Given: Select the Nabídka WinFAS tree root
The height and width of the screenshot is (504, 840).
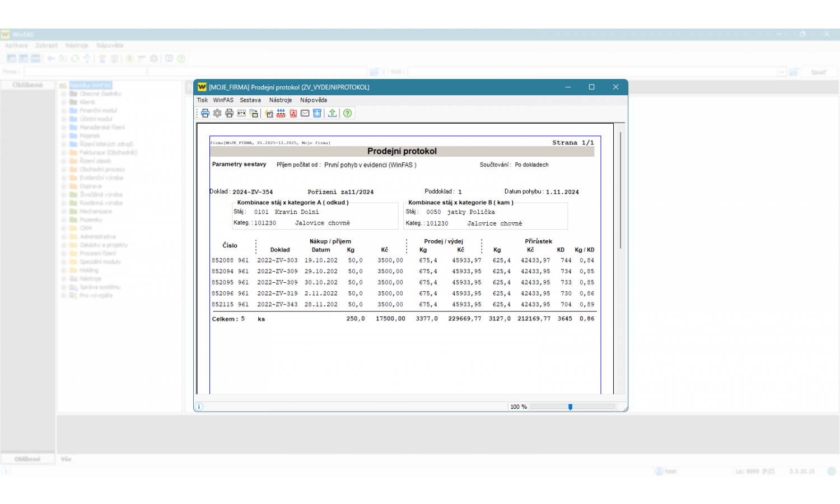Looking at the screenshot, I should coord(91,85).
